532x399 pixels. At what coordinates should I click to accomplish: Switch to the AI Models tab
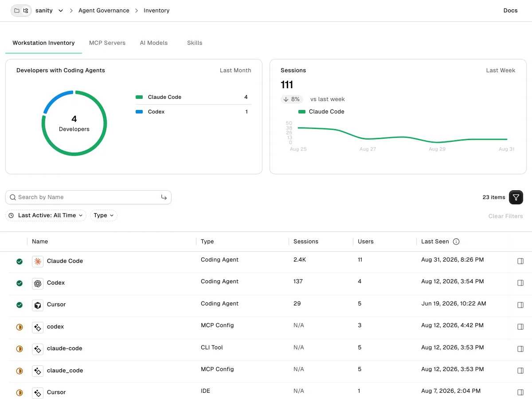pos(154,43)
